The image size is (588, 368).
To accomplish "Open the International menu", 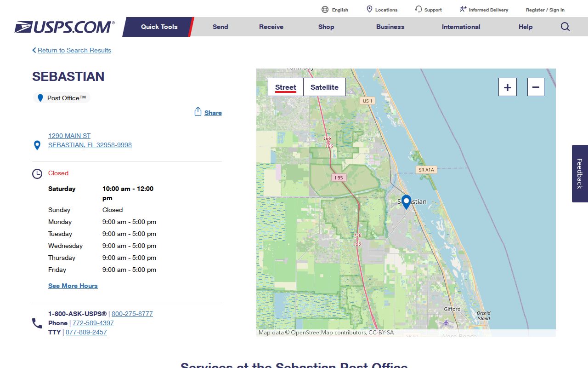I will point(461,27).
